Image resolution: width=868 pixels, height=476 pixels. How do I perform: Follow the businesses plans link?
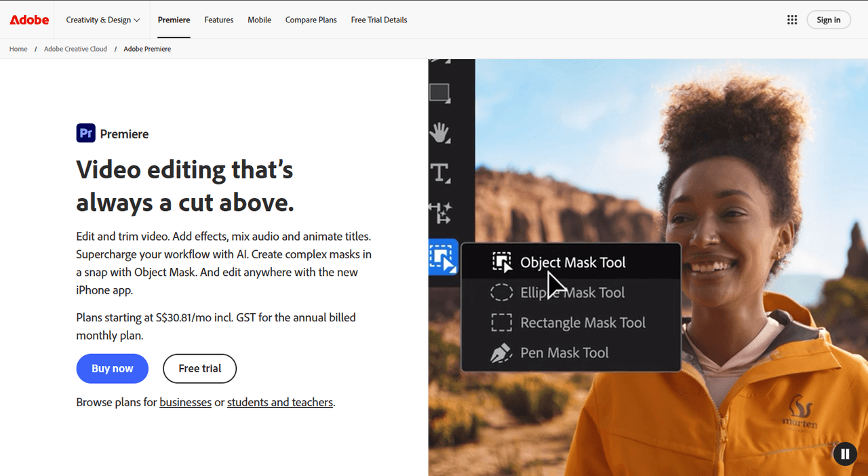[186, 402]
